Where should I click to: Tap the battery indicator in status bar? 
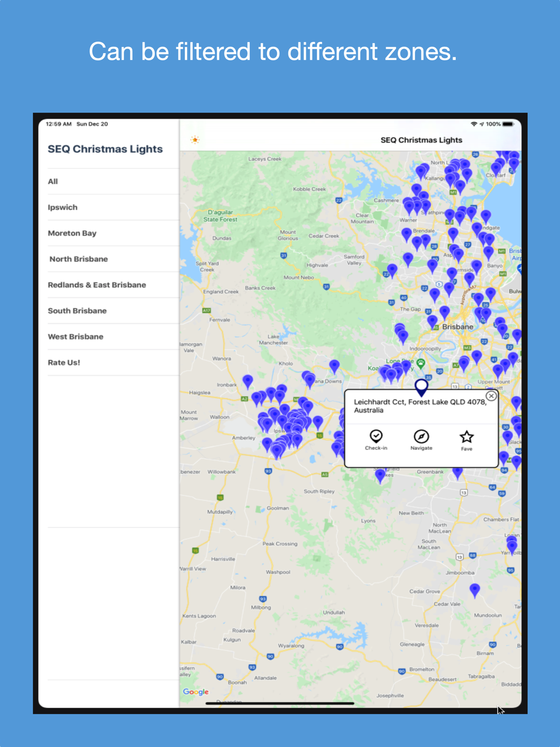click(x=508, y=124)
